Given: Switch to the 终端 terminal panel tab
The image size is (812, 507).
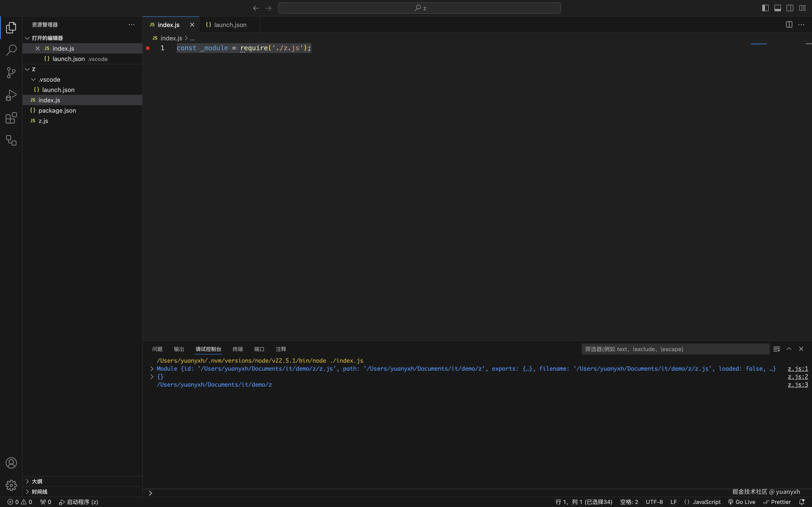Looking at the screenshot, I should (238, 349).
